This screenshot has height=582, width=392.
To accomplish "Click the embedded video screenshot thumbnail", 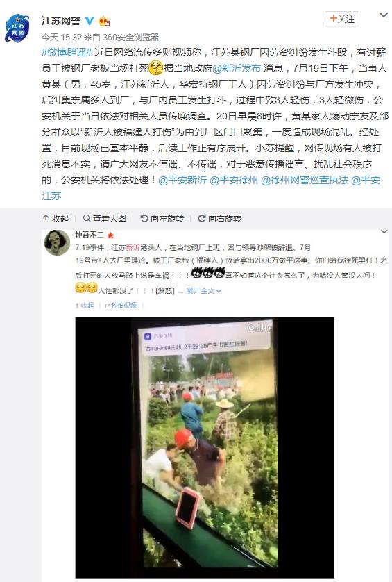I will [x=205, y=447].
